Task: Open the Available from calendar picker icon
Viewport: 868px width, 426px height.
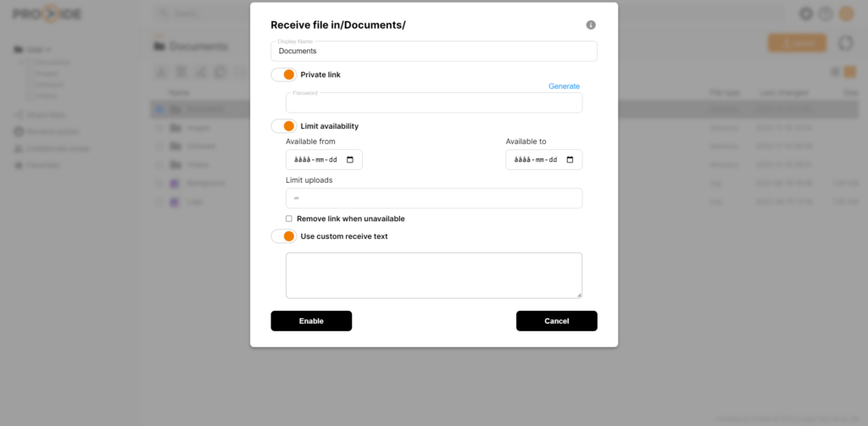Action: (x=349, y=160)
